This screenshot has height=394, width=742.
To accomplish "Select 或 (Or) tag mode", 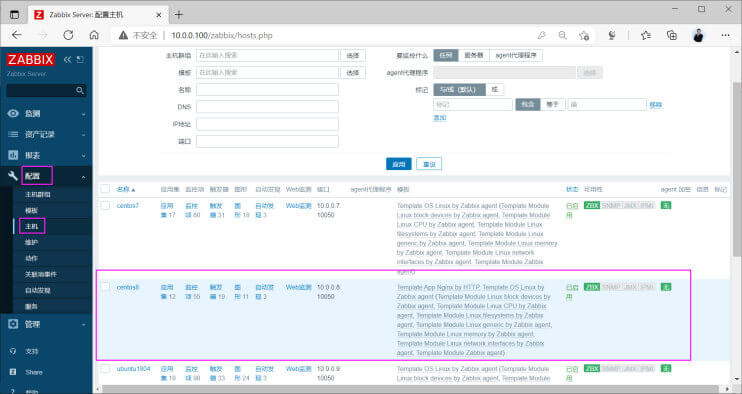I will click(495, 89).
